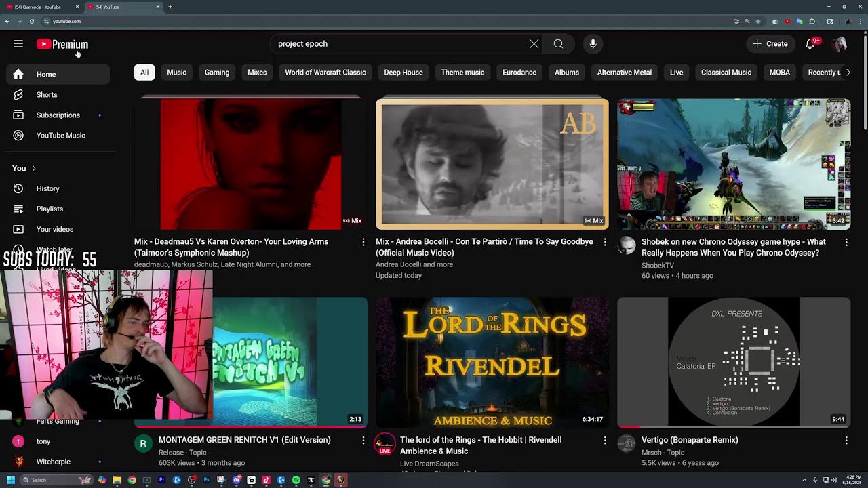Open the Lord of the Rings Rivendell thumbnail
This screenshot has width=868, height=488.
coord(492,362)
